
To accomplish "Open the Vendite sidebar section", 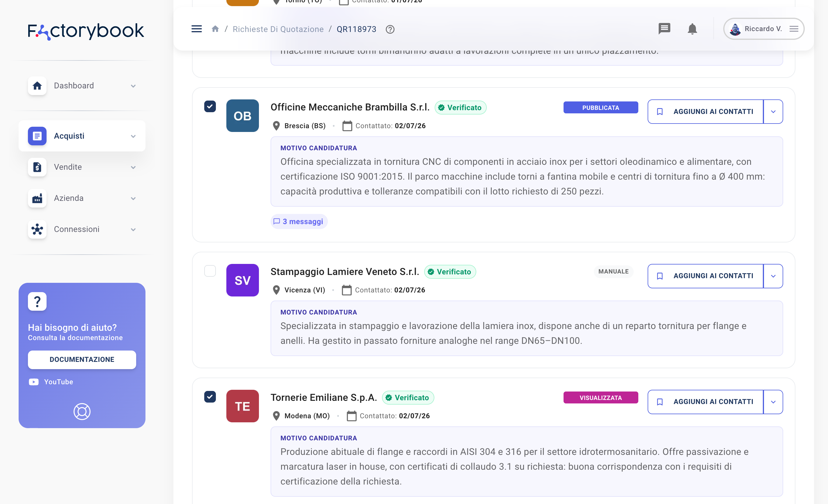I will point(82,167).
